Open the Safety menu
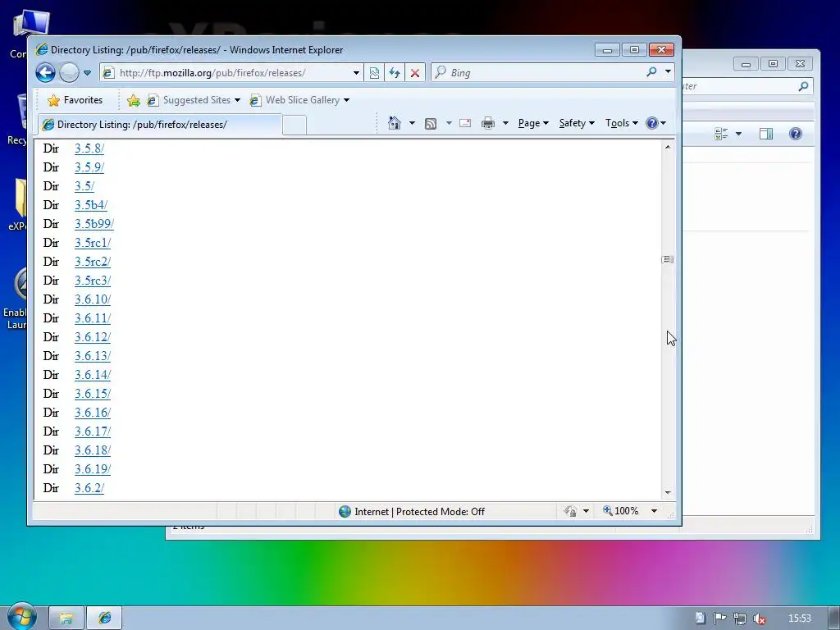This screenshot has height=630, width=840. [x=577, y=123]
